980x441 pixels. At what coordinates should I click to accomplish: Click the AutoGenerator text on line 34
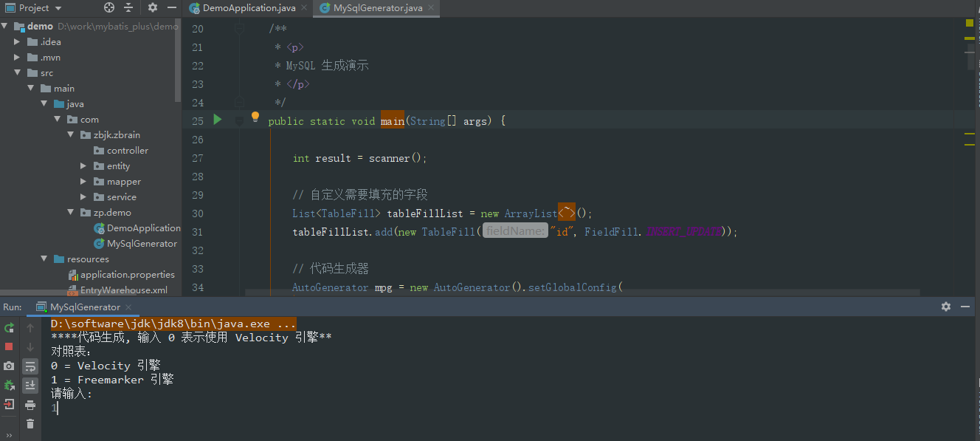331,287
